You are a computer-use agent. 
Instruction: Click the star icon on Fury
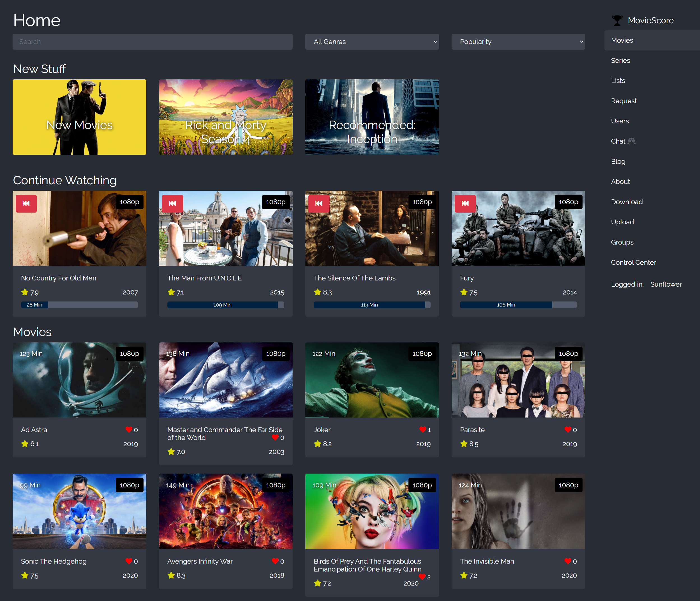pos(463,292)
